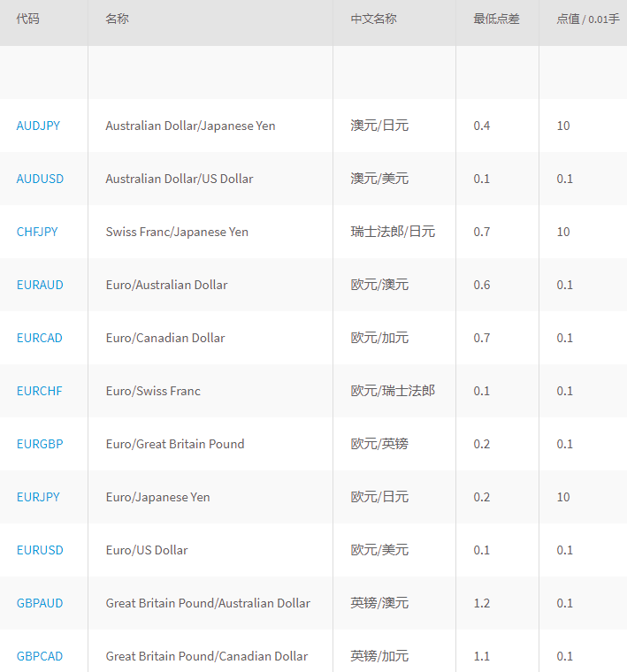Click the pip value 0.1 in GBPAUD row

coord(564,603)
